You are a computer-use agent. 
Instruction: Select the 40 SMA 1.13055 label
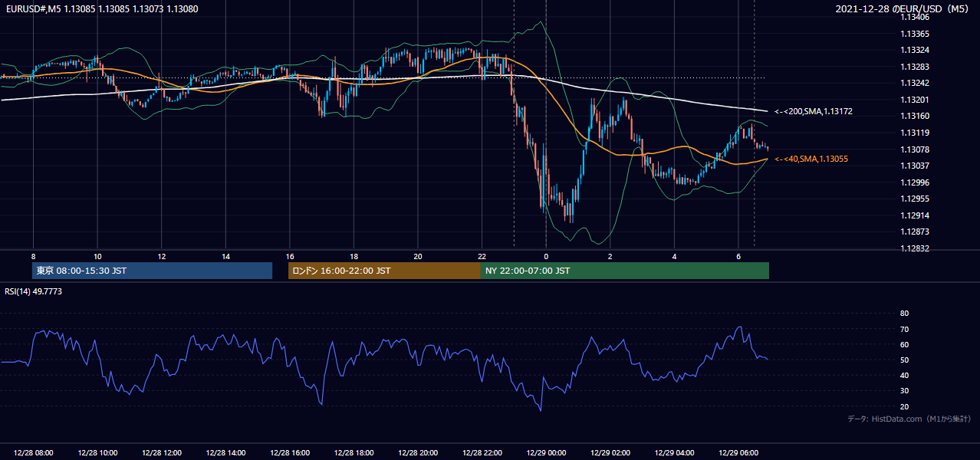point(812,159)
